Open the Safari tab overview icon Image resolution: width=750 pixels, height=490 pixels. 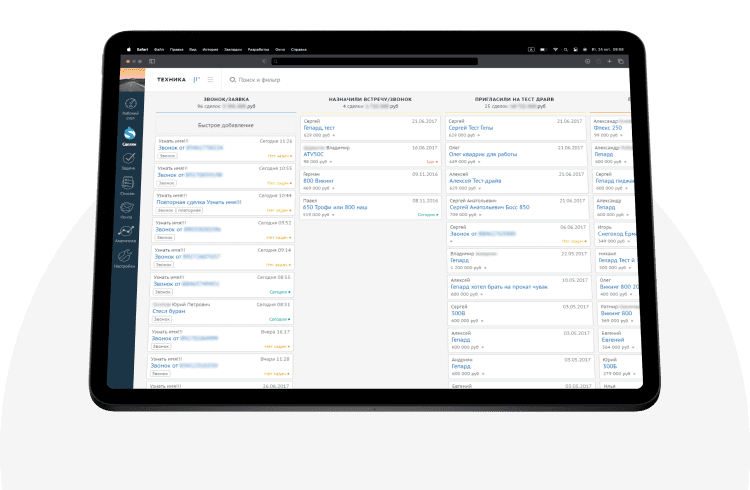point(621,61)
